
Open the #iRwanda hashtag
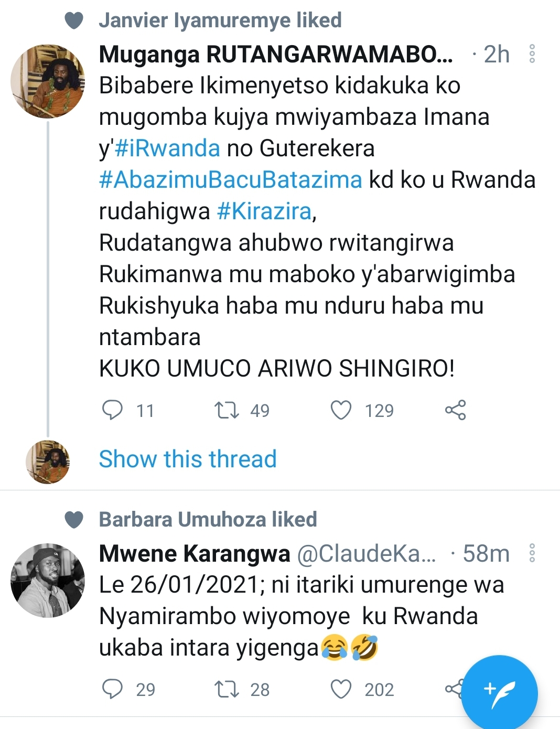click(x=167, y=148)
